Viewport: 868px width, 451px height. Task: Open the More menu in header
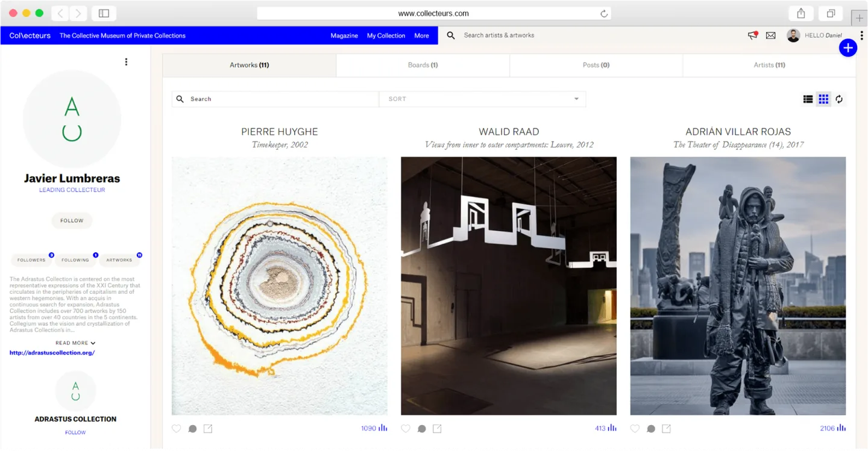pos(421,36)
